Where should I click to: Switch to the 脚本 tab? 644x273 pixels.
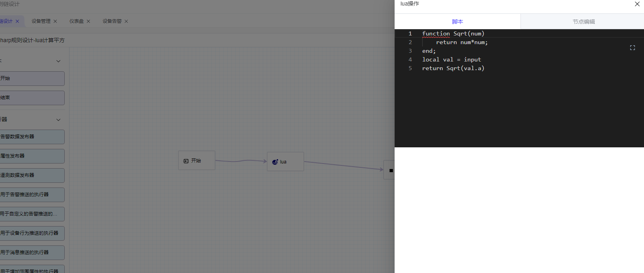click(x=457, y=22)
